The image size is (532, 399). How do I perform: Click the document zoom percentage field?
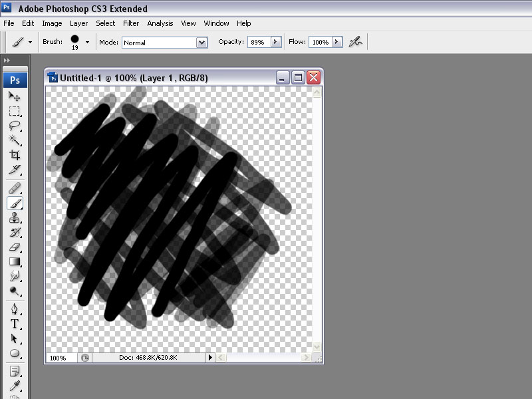click(x=60, y=358)
